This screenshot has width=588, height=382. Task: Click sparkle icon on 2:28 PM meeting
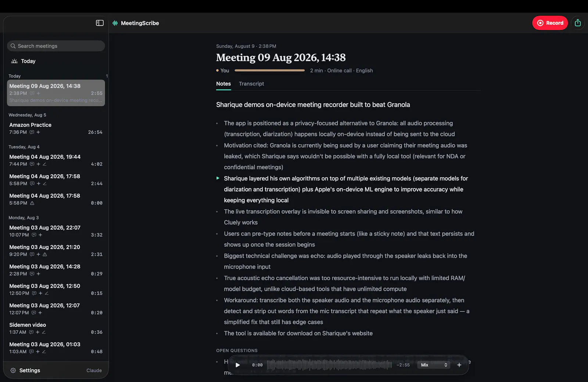(x=38, y=274)
